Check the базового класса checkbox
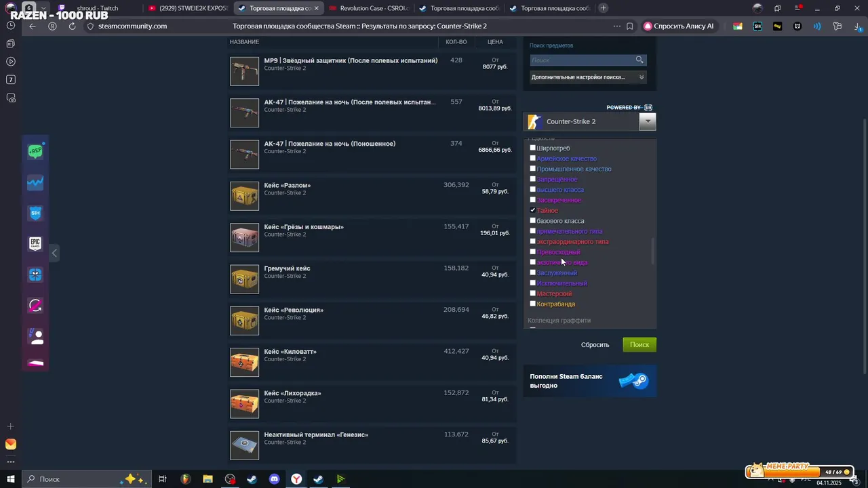This screenshot has height=488, width=868. pyautogui.click(x=532, y=220)
